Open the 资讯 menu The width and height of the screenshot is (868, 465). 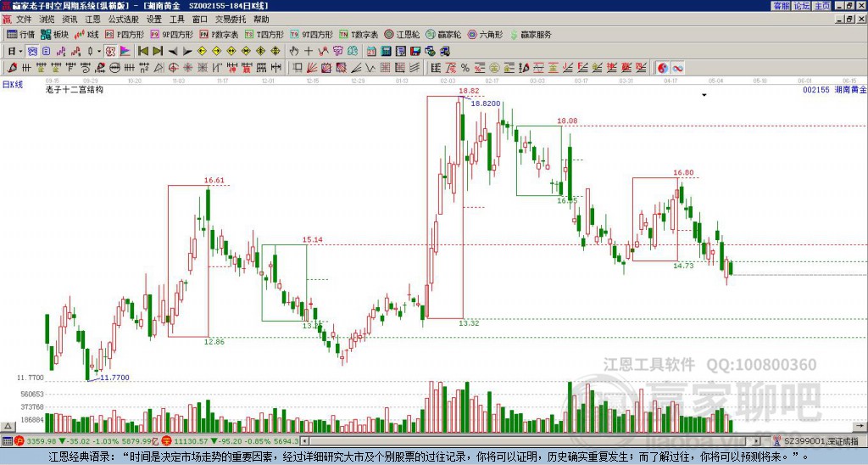tap(70, 20)
